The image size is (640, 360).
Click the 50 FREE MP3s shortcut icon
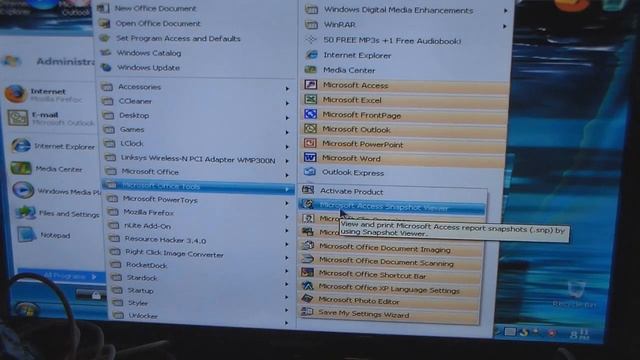point(311,40)
